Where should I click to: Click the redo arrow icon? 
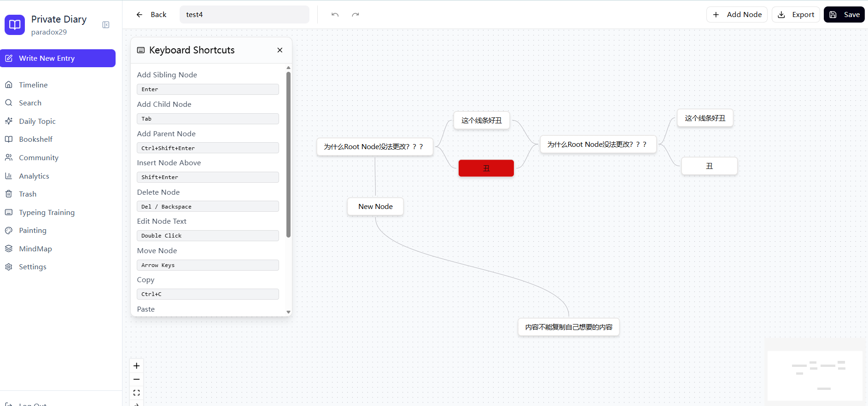tap(355, 15)
